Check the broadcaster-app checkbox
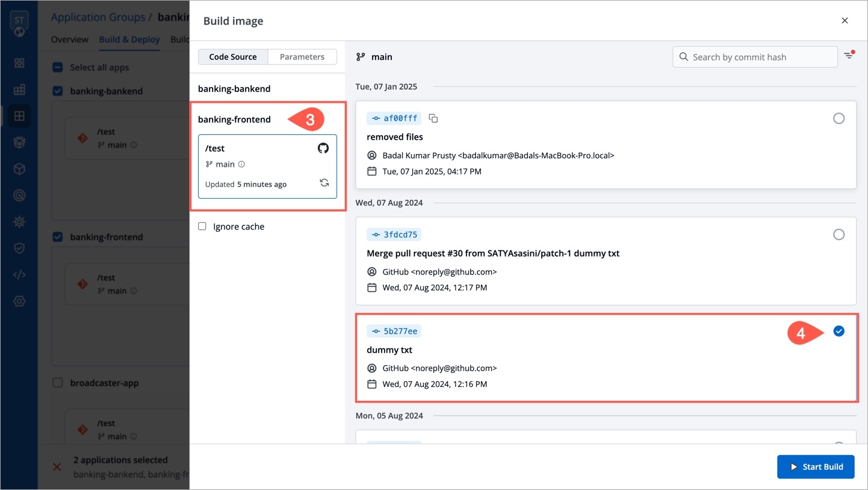The height and width of the screenshot is (490, 868). pyautogui.click(x=58, y=383)
